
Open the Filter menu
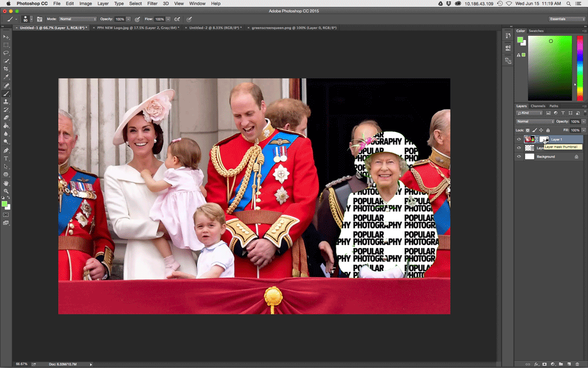coord(152,4)
